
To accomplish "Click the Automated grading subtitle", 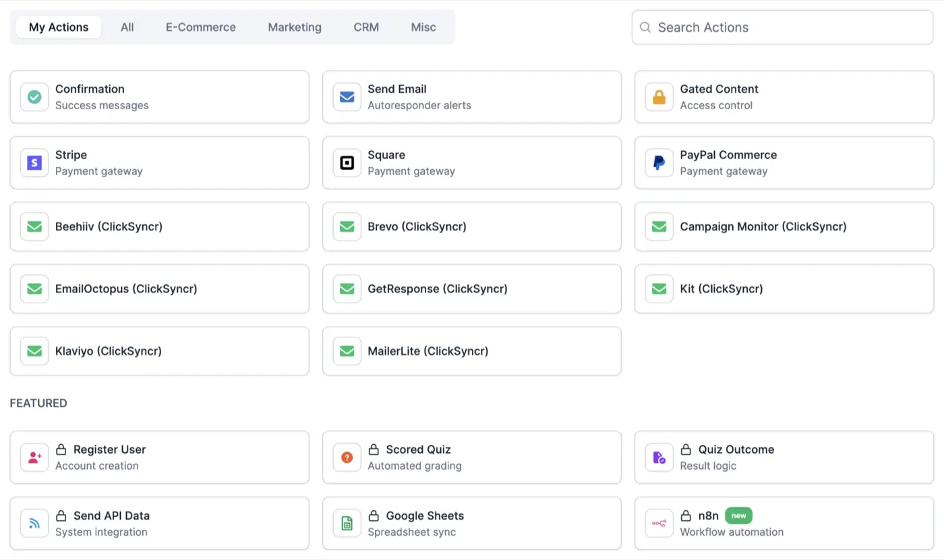I will (x=415, y=466).
